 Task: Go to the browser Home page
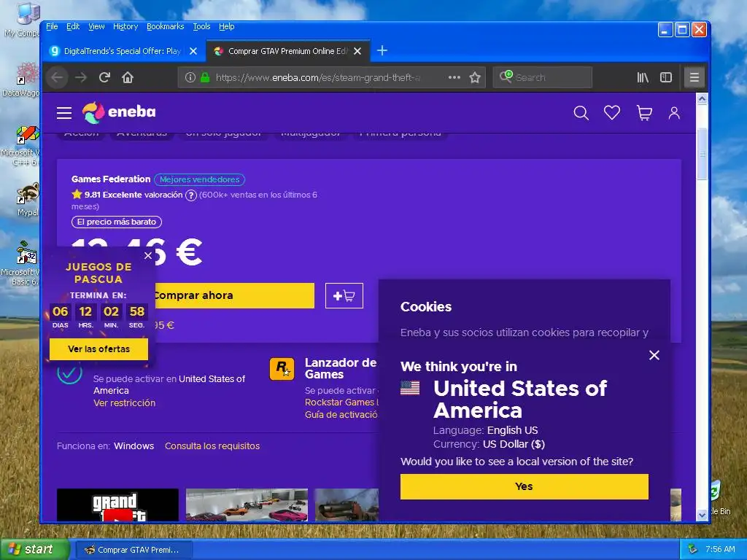[x=127, y=77]
